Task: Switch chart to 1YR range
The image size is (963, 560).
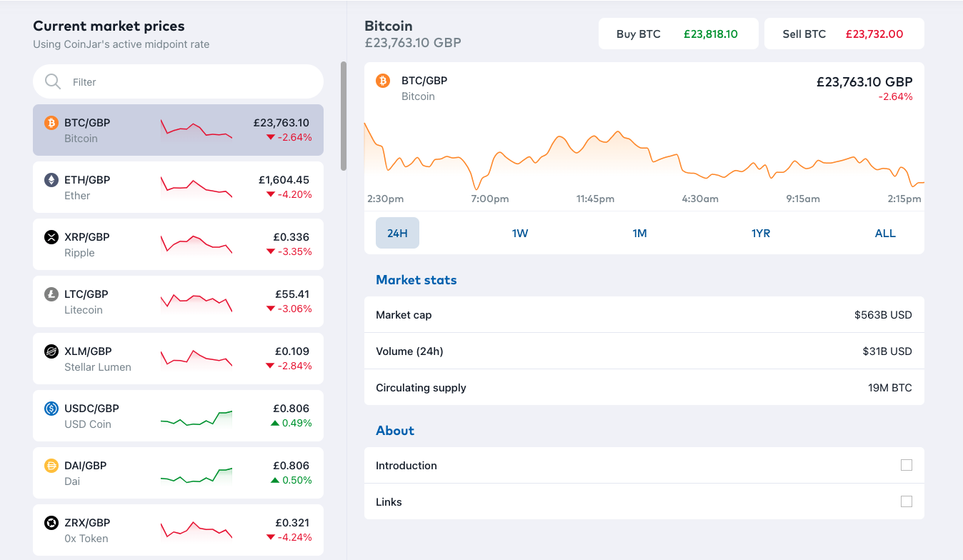Action: coord(761,233)
